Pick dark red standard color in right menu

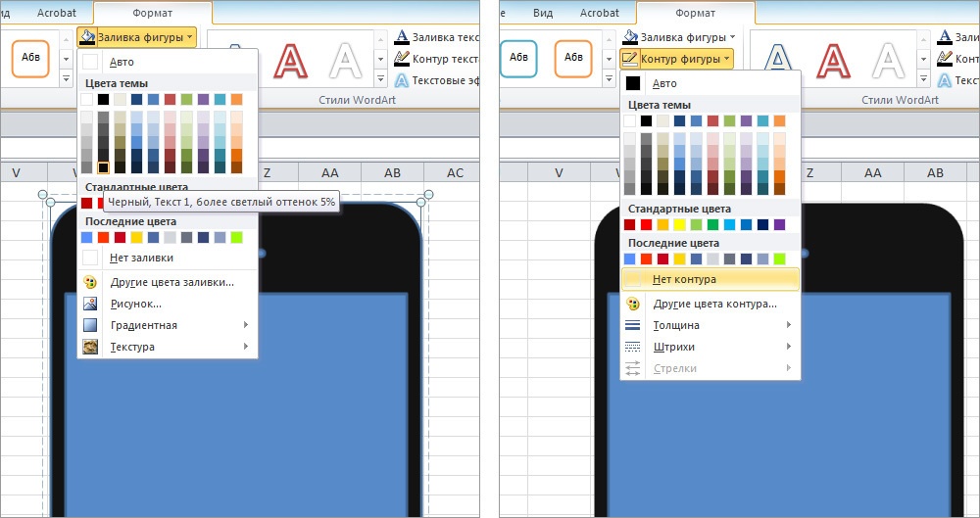pyautogui.click(x=629, y=224)
